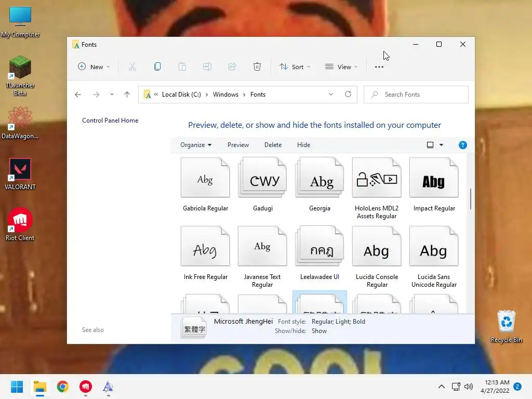Viewport: 532px width, 399px height.
Task: Click the Copy icon in toolbar
Action: click(157, 67)
